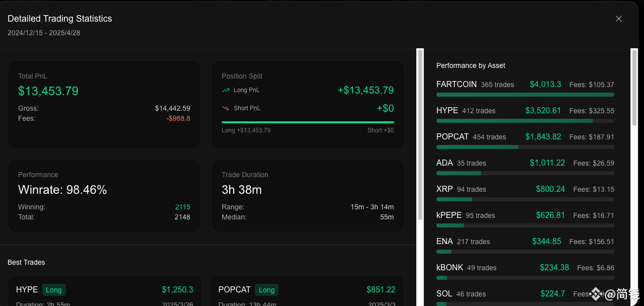
Task: Click the XRP performance bar
Action: pyautogui.click(x=525, y=199)
